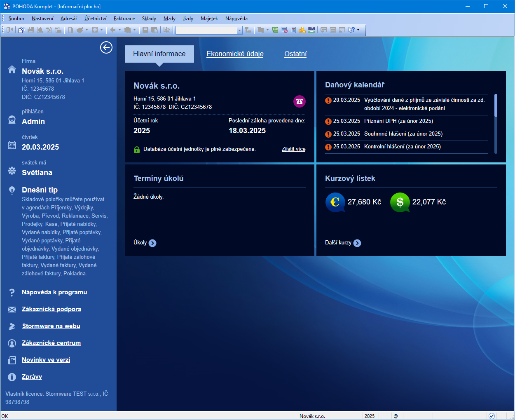The width and height of the screenshot is (515, 420).
Task: Open the toolbar combo box dropdown arrow
Action: pos(239,30)
